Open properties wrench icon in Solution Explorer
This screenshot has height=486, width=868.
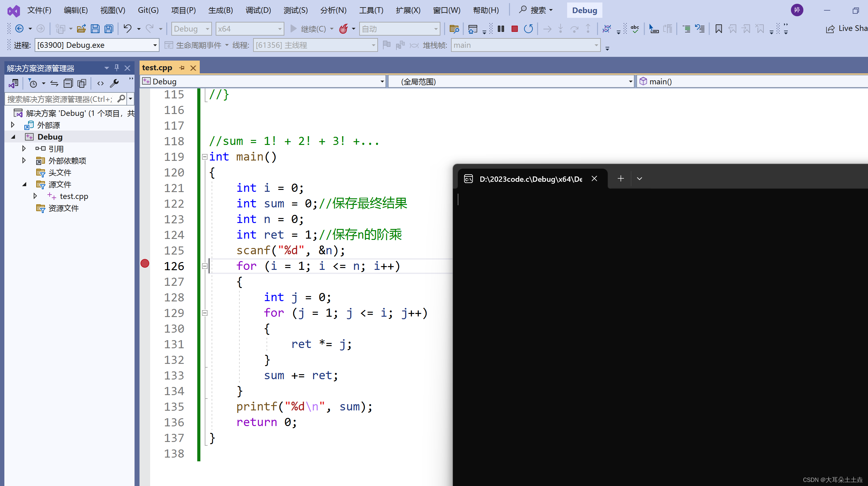coord(115,83)
